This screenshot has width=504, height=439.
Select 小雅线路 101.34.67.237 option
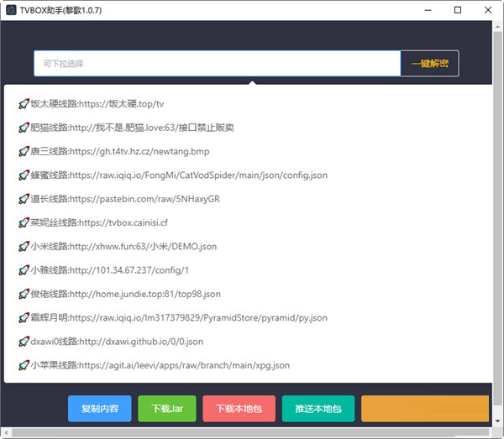(248, 270)
